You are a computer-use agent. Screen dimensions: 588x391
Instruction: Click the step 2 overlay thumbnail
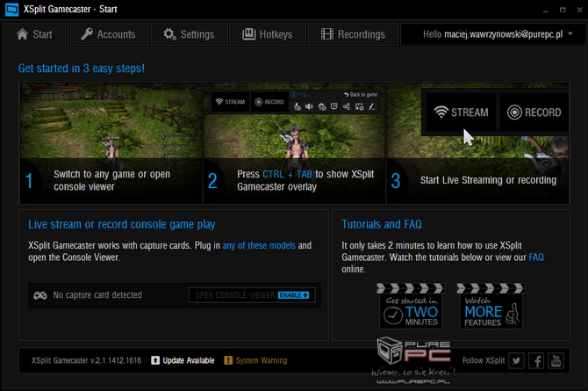pyautogui.click(x=294, y=143)
